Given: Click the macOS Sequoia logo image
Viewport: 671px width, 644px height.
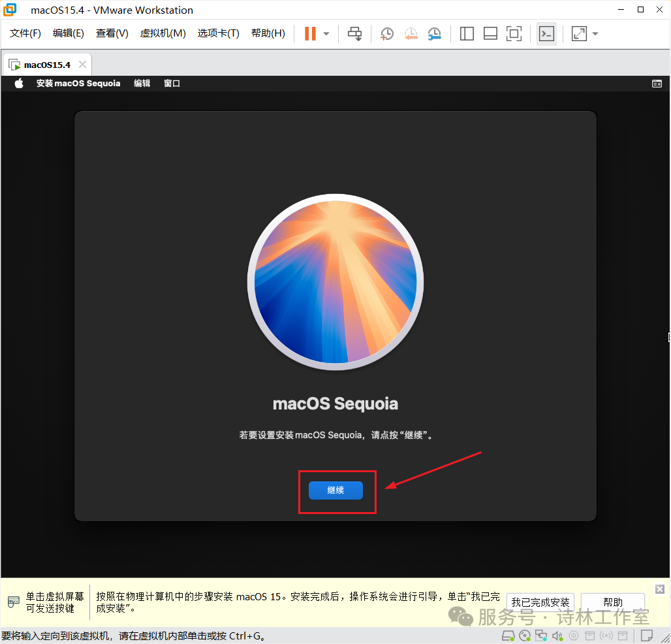Looking at the screenshot, I should [335, 282].
